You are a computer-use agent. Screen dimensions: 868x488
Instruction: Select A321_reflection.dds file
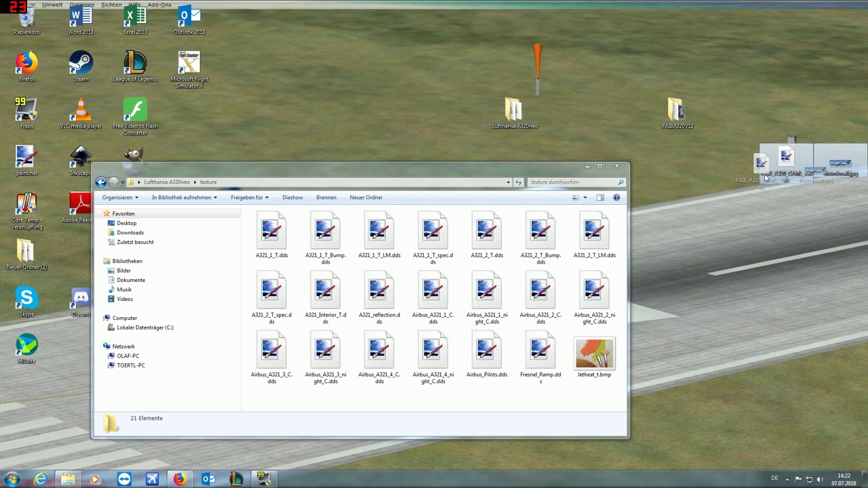(379, 298)
